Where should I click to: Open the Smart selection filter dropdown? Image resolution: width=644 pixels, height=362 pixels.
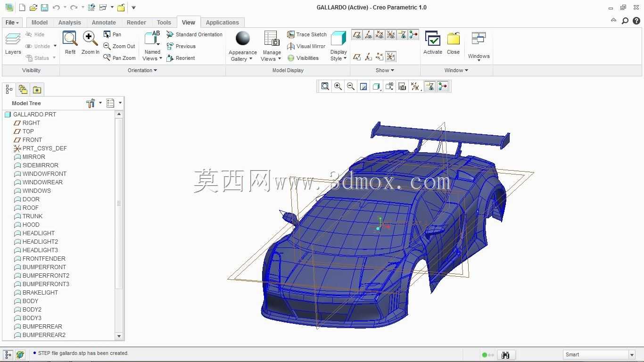pos(599,354)
